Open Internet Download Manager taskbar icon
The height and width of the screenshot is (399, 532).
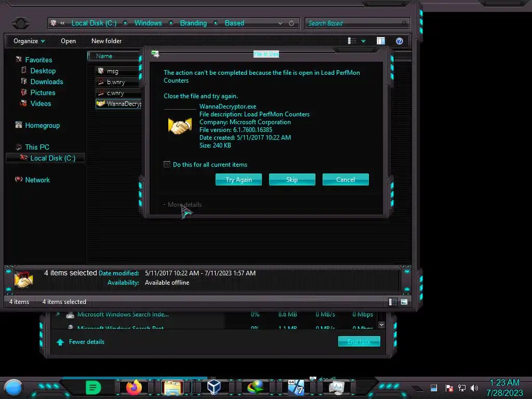(255, 387)
